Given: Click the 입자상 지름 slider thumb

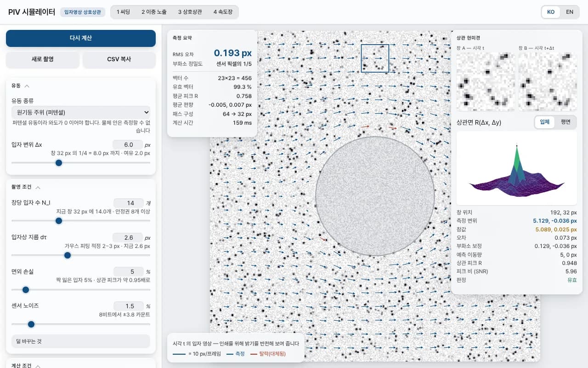Looking at the screenshot, I should click(x=68, y=255).
